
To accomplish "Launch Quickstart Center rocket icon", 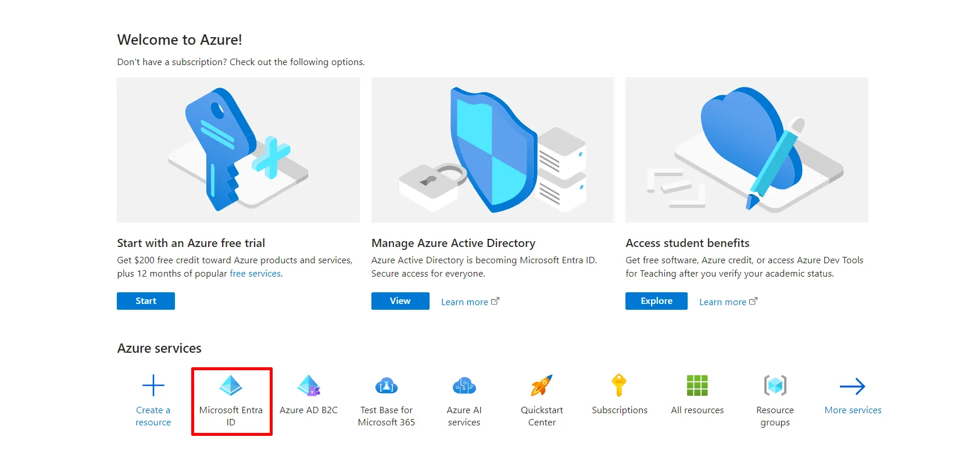I will click(542, 385).
